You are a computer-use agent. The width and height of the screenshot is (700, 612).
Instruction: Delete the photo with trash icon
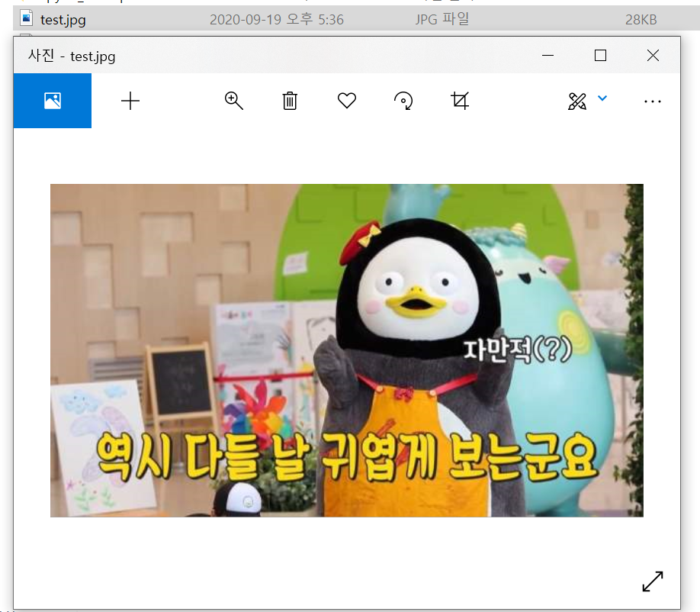[x=290, y=101]
